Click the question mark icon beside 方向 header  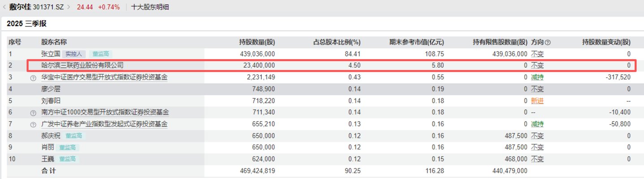point(547,42)
